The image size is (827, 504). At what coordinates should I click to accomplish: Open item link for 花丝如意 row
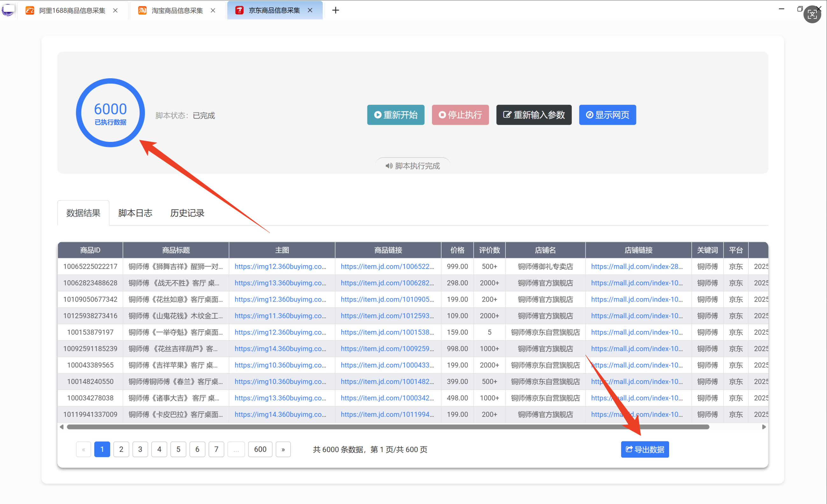coord(387,299)
